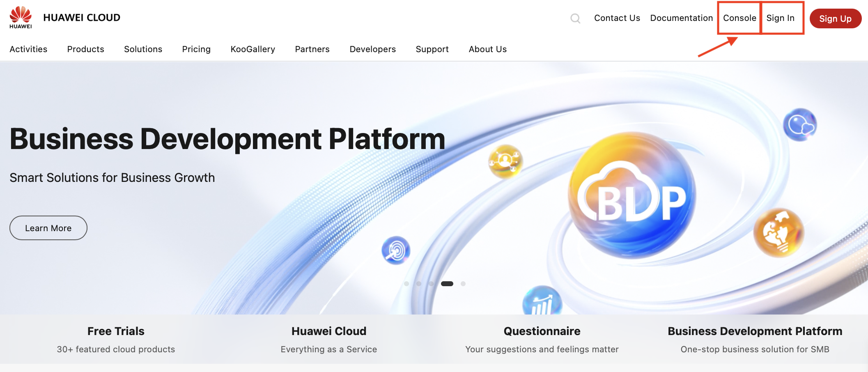Select the second carousel indicator dot
The image size is (868, 372).
pyautogui.click(x=419, y=284)
